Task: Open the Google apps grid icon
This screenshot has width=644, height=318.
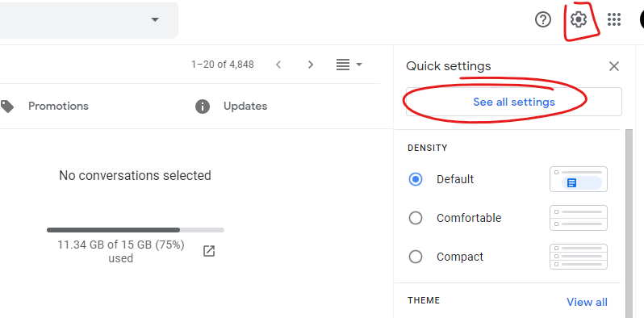Action: [x=614, y=19]
